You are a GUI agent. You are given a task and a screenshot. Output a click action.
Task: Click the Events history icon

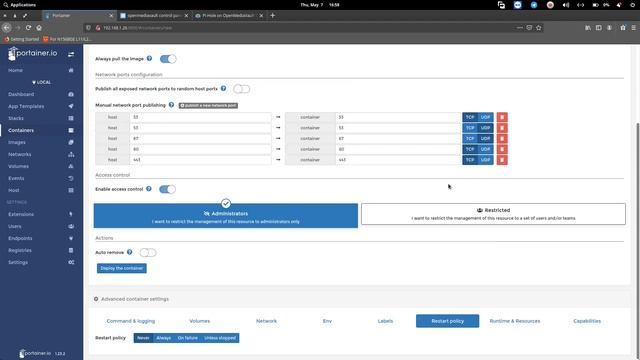point(71,178)
